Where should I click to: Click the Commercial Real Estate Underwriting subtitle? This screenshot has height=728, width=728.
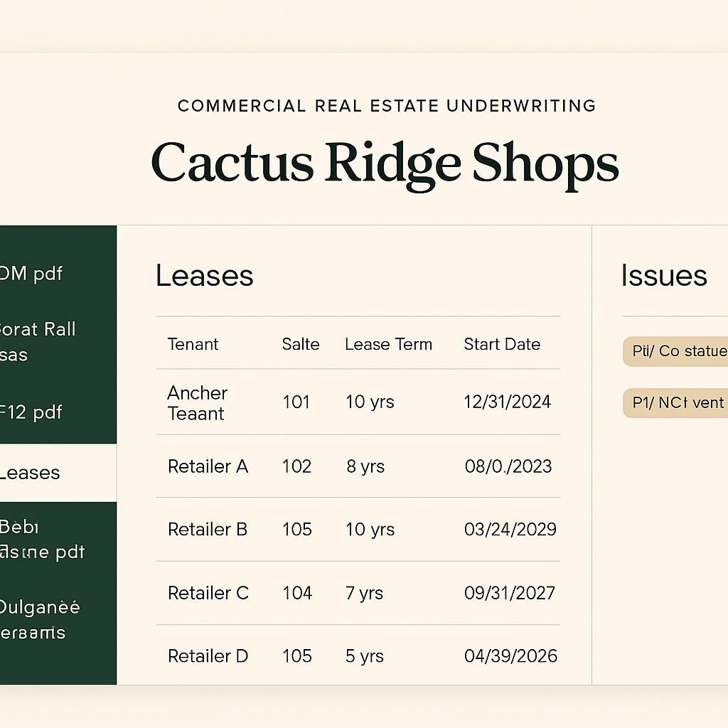point(387,106)
